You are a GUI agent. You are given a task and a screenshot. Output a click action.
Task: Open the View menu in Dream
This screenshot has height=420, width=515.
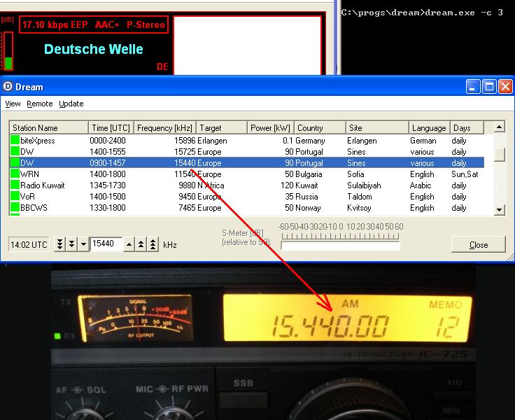click(13, 104)
